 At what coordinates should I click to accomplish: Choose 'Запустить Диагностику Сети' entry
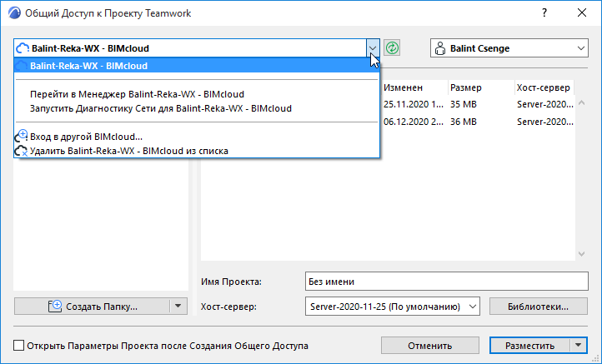(x=197, y=108)
